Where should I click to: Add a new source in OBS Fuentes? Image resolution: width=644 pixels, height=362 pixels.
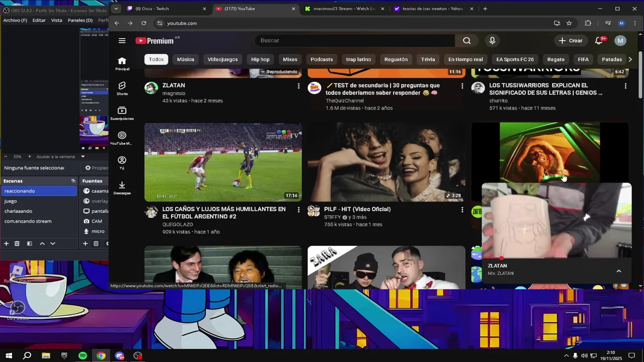tap(86, 244)
